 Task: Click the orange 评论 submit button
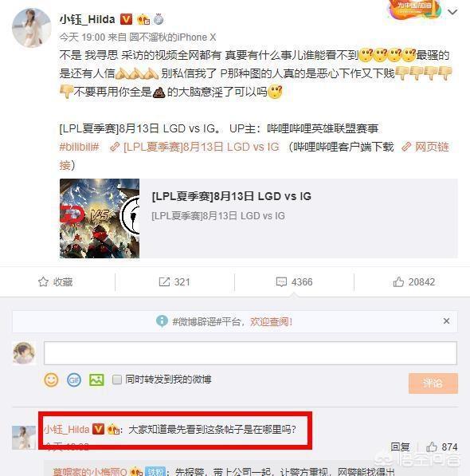pos(433,384)
